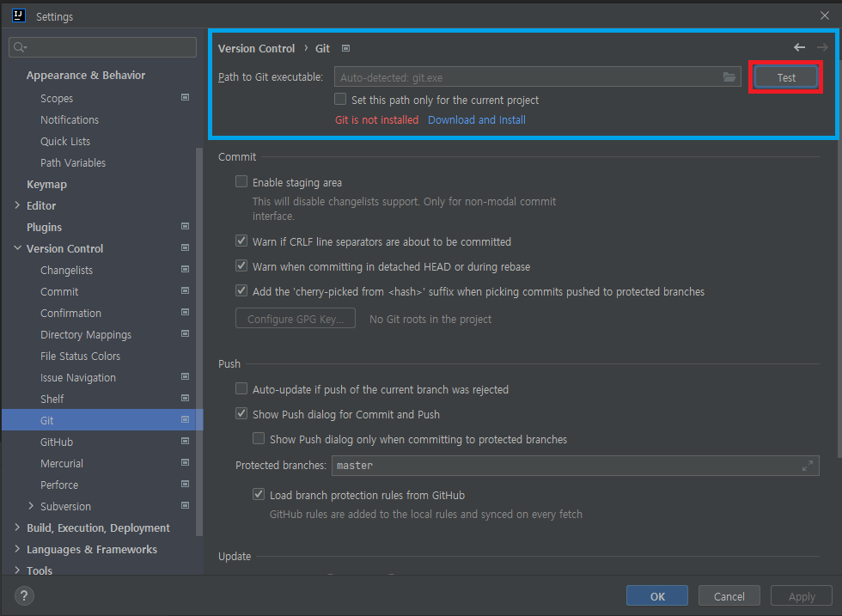This screenshot has height=616, width=842.
Task: Go back with the left arrow icon
Action: (799, 47)
